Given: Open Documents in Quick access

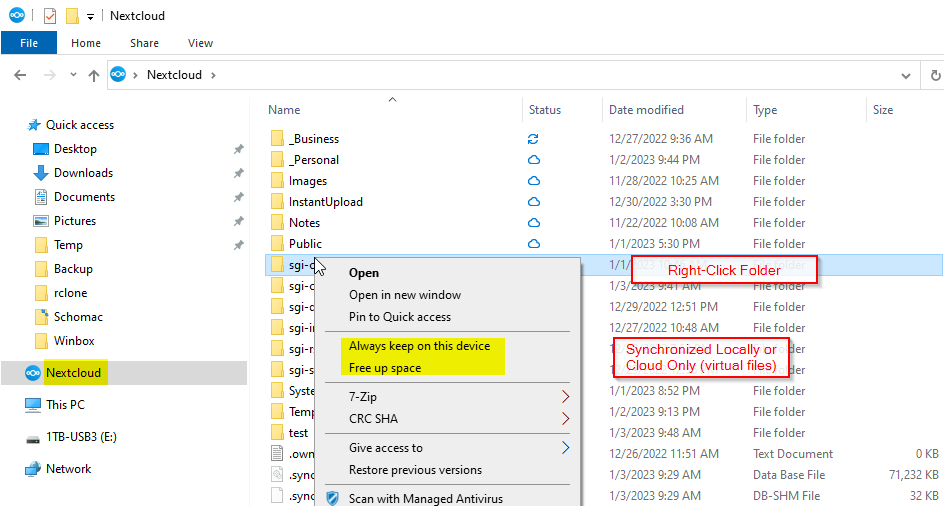Looking at the screenshot, I should tap(84, 197).
